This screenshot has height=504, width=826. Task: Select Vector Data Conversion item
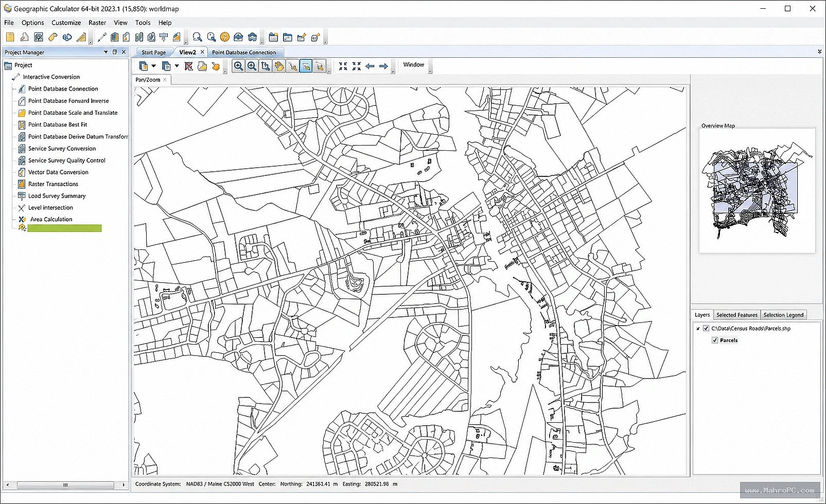click(58, 172)
